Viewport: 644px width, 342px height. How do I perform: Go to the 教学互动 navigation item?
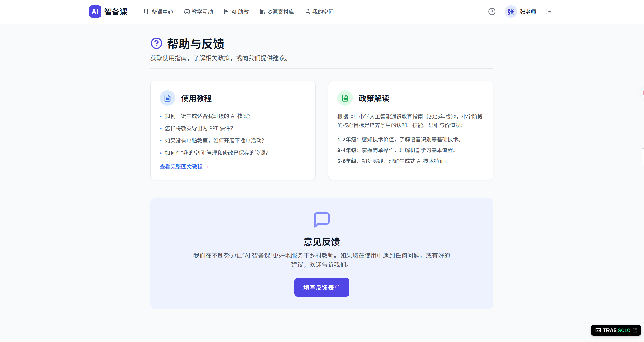click(x=199, y=12)
